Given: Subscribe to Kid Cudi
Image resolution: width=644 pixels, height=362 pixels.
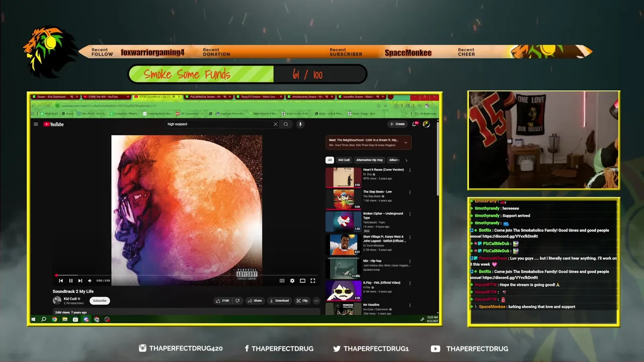Looking at the screenshot, I should pyautogui.click(x=100, y=301).
